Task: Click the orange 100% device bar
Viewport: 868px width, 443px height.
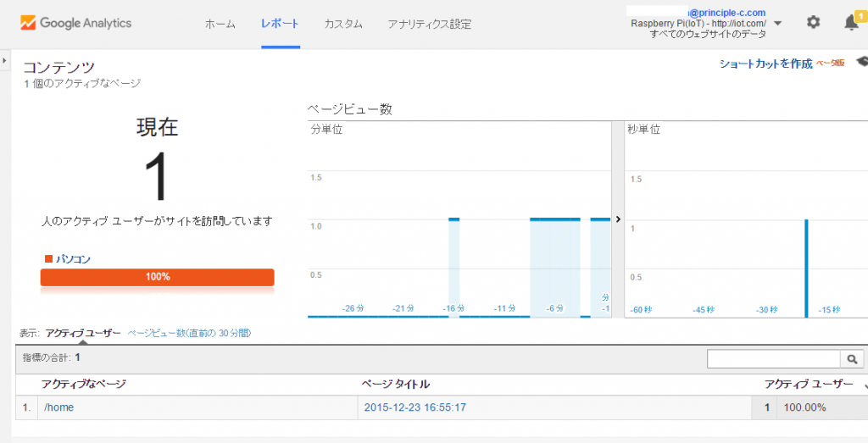Action: click(157, 277)
